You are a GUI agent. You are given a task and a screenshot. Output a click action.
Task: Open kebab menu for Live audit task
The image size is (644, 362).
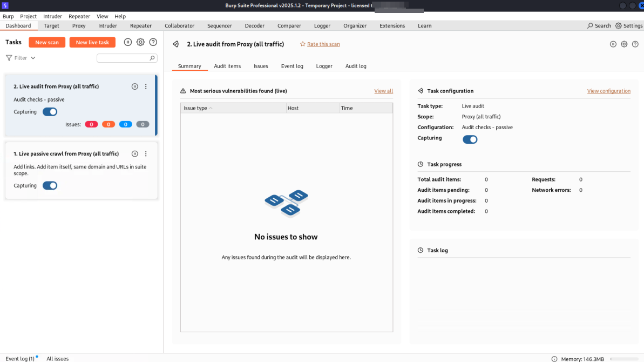[x=146, y=86]
